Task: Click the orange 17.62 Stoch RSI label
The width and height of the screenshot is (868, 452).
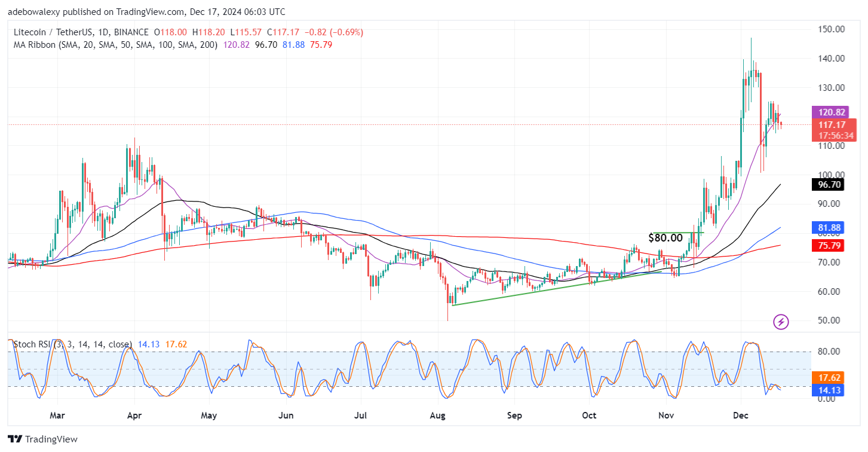Action: pyautogui.click(x=827, y=378)
